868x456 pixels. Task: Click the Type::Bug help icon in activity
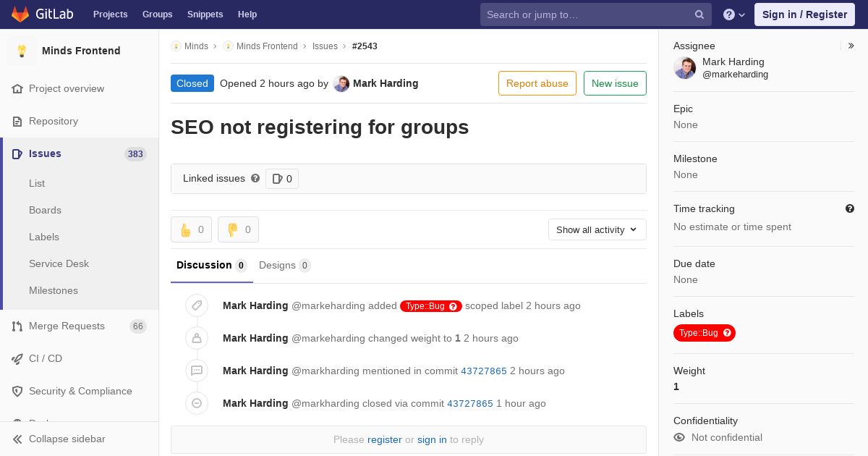(454, 306)
